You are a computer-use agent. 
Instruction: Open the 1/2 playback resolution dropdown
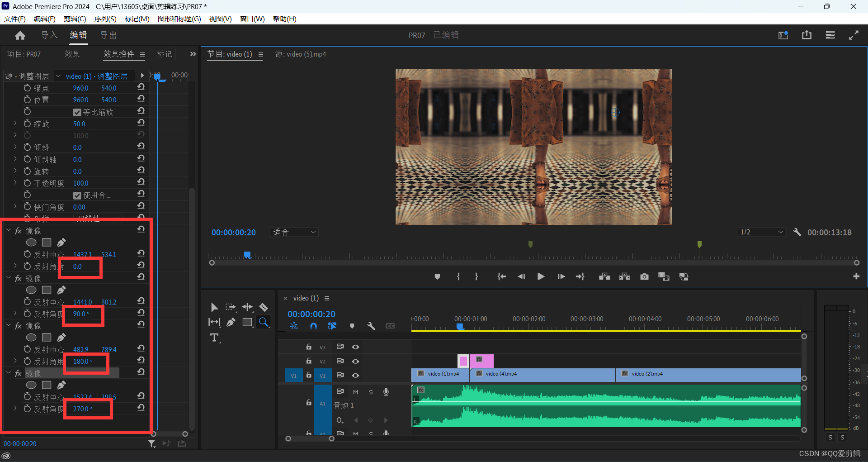[x=761, y=232]
